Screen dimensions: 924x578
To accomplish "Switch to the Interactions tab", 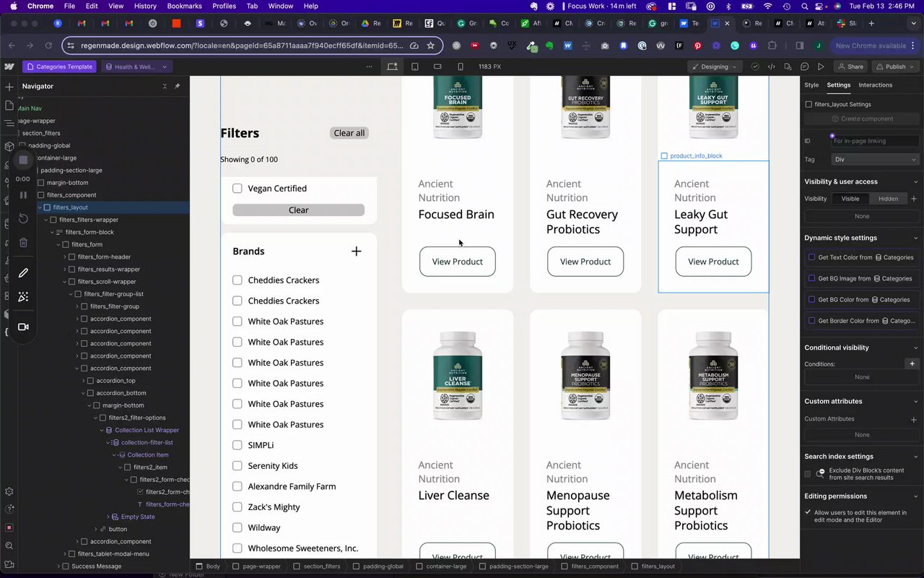I will pyautogui.click(x=875, y=85).
